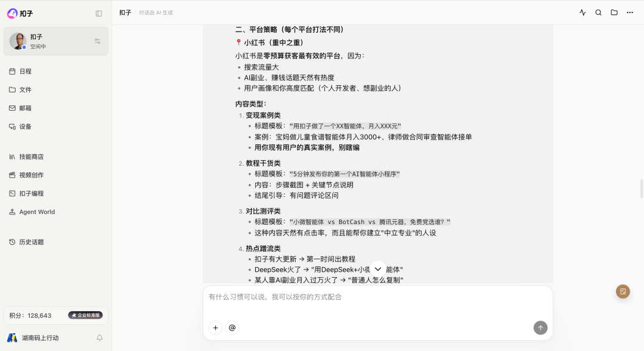The width and height of the screenshot is (644, 351).
Task: Click the 结尾引导:有问题评论区问 line
Action: click(x=296, y=195)
